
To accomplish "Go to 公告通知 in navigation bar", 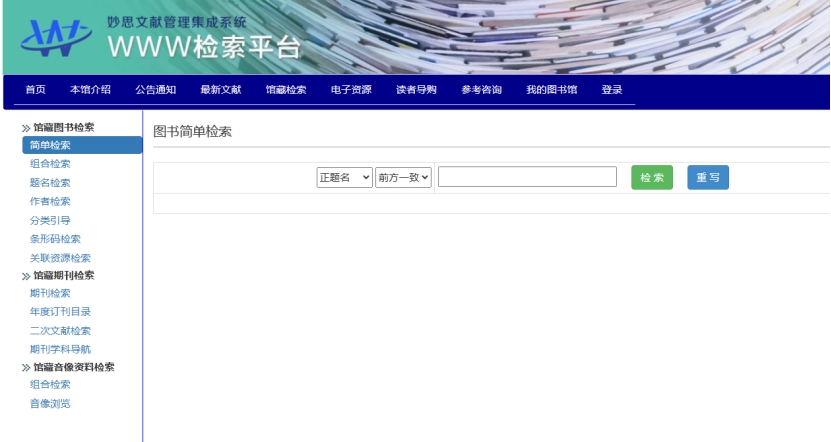I will click(x=156, y=90).
